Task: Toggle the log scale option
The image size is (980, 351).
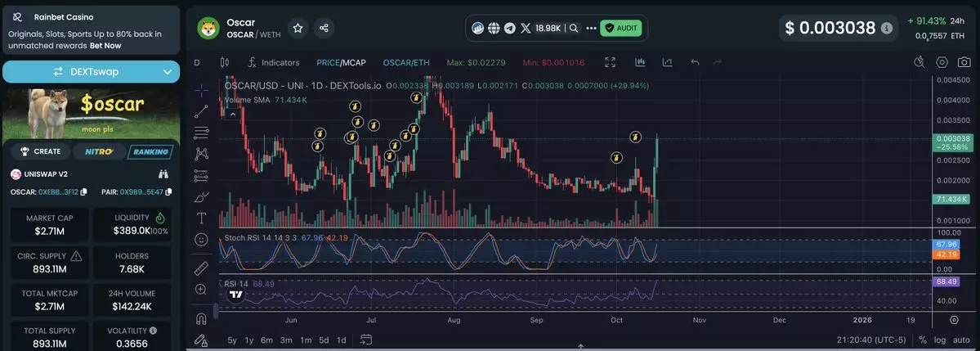Action: tap(941, 340)
